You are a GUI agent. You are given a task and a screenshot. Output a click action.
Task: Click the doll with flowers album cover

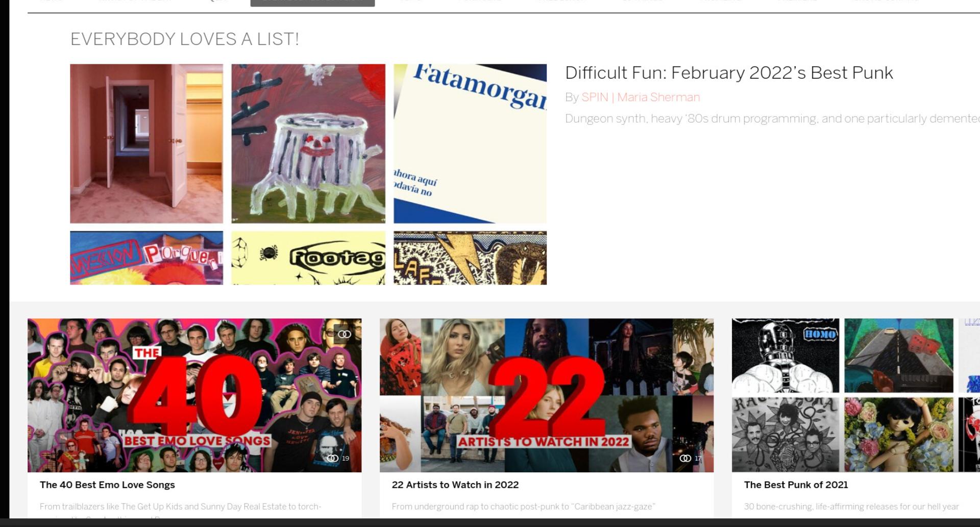coord(898,435)
